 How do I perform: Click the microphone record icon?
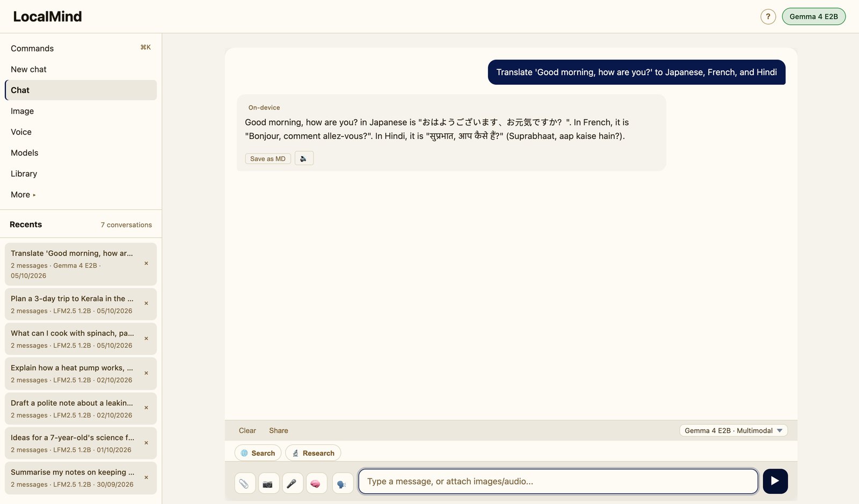(293, 483)
